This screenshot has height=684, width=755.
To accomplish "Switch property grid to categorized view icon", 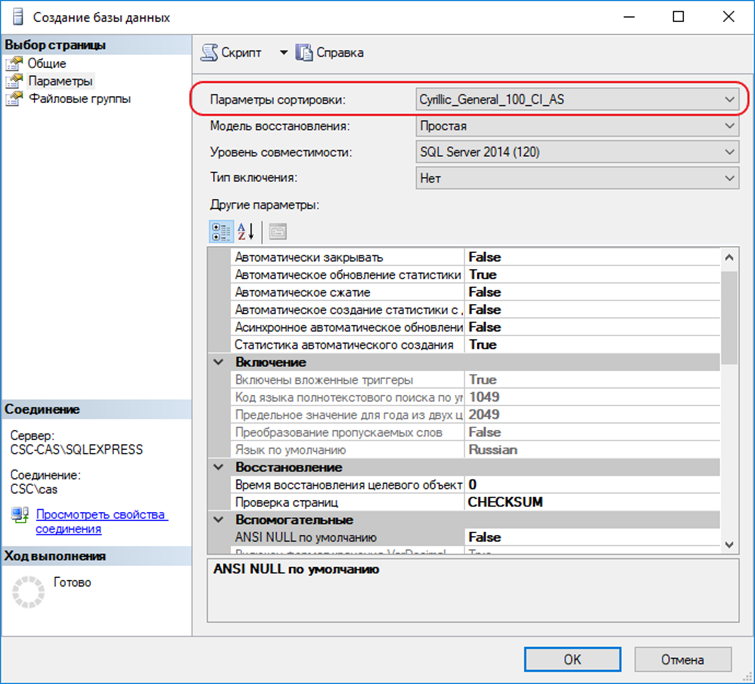I will pyautogui.click(x=221, y=232).
